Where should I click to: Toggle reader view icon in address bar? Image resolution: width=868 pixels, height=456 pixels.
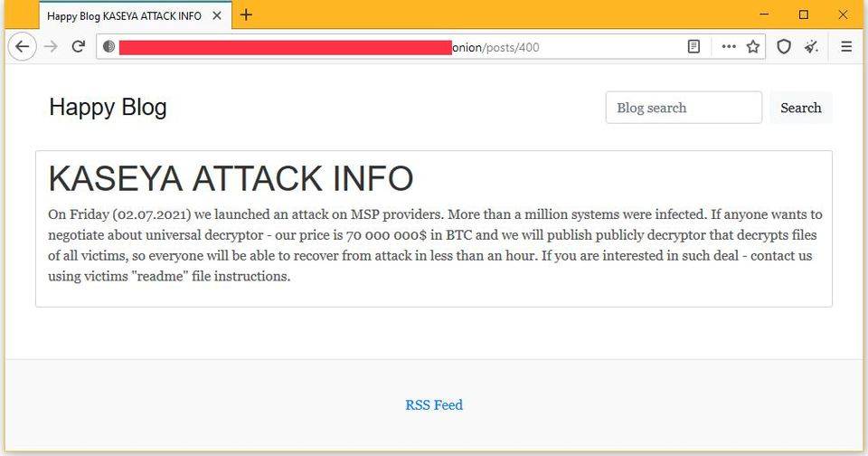click(693, 46)
